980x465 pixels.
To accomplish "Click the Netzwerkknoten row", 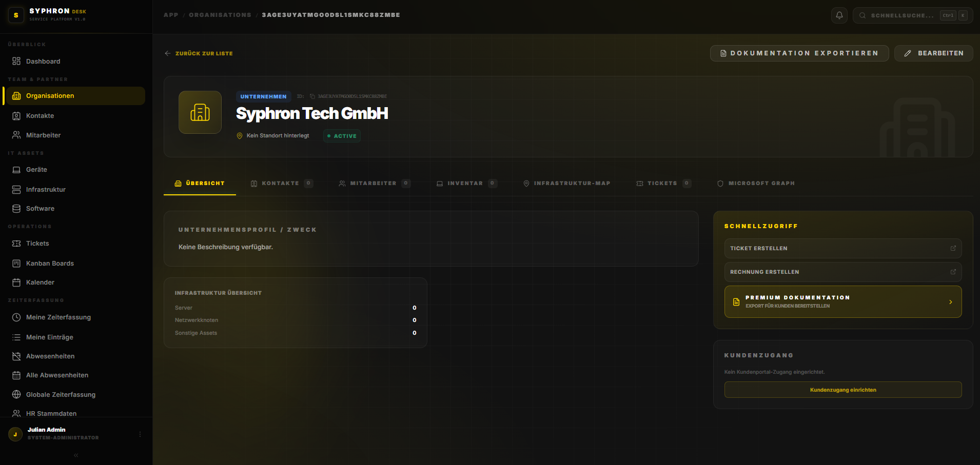I will [296, 320].
